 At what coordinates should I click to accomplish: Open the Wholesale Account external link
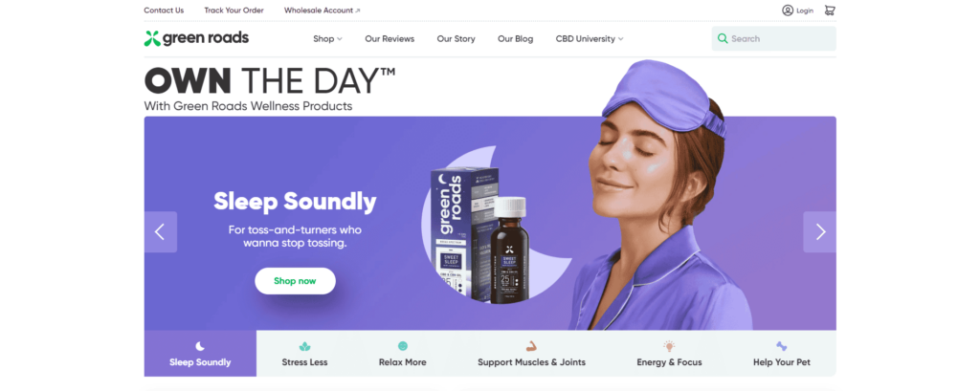click(x=322, y=10)
